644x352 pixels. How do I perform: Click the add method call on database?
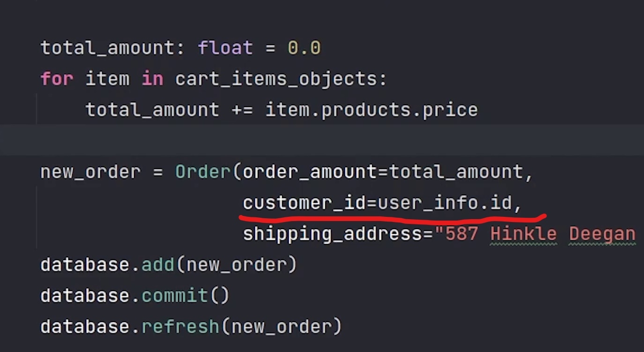click(x=158, y=265)
